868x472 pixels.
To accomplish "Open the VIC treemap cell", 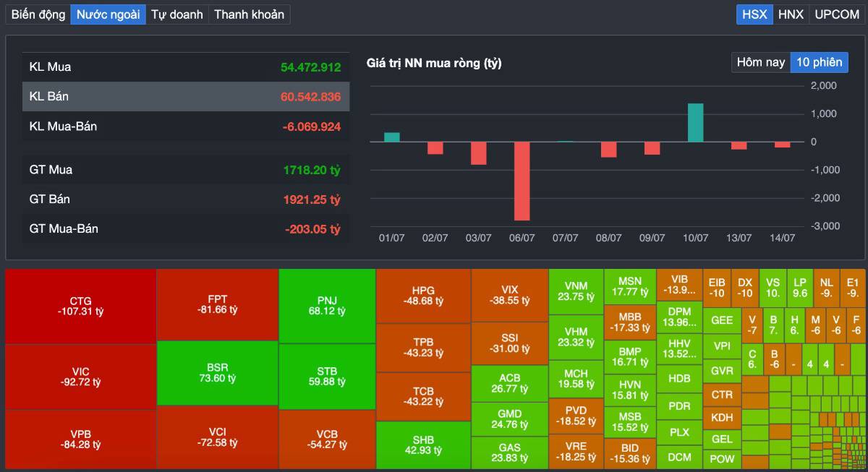I will pos(81,377).
